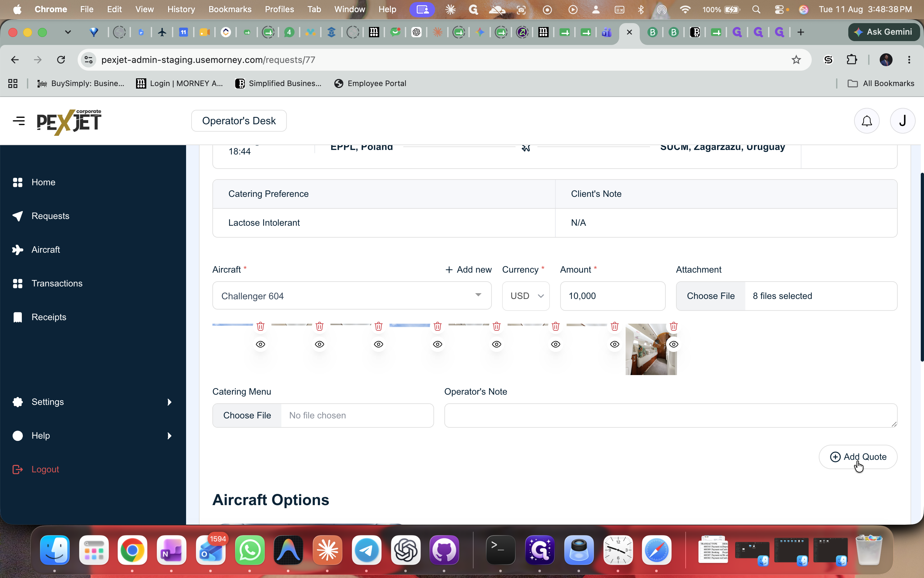Viewport: 924px width, 578px height.
Task: Open WhatsApp from the Dock
Action: coord(250,550)
